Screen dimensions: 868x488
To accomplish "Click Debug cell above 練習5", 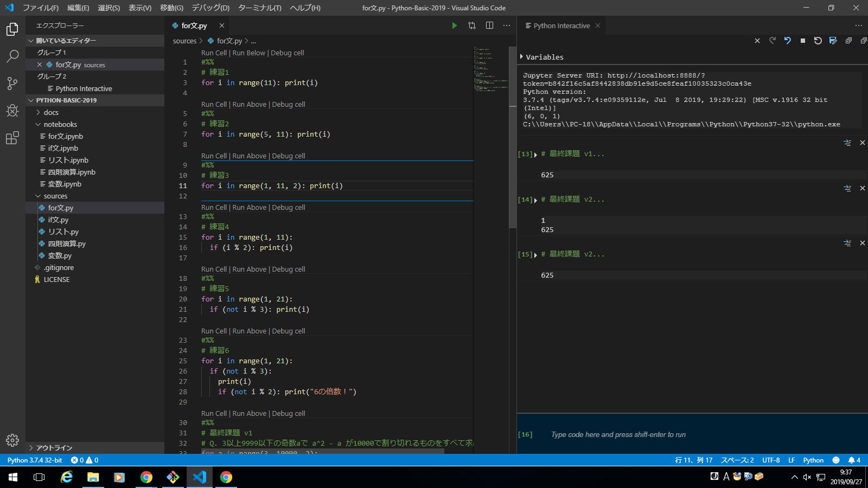I will (x=288, y=269).
